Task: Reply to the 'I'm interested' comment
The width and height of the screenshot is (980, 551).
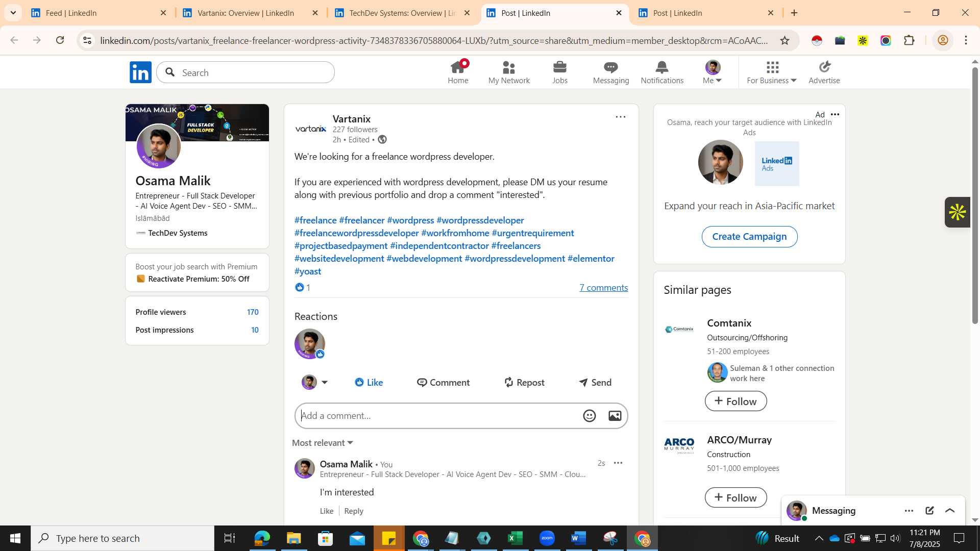Action: point(354,511)
